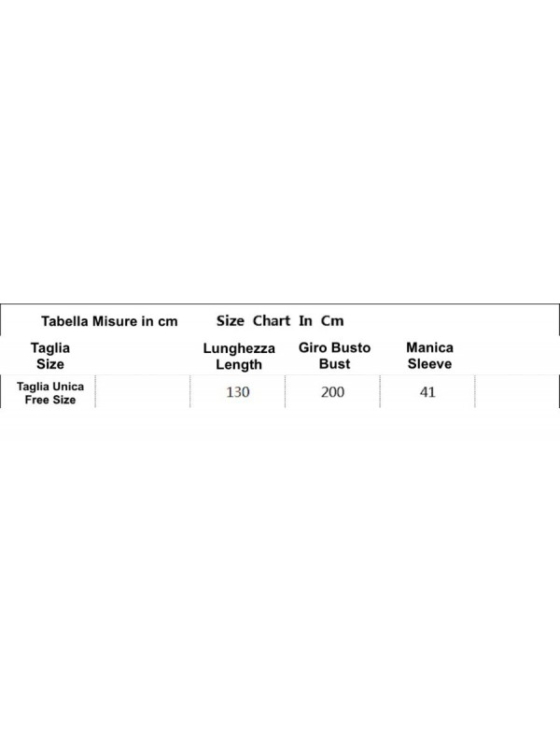Click the sleeve value 41

point(427,391)
